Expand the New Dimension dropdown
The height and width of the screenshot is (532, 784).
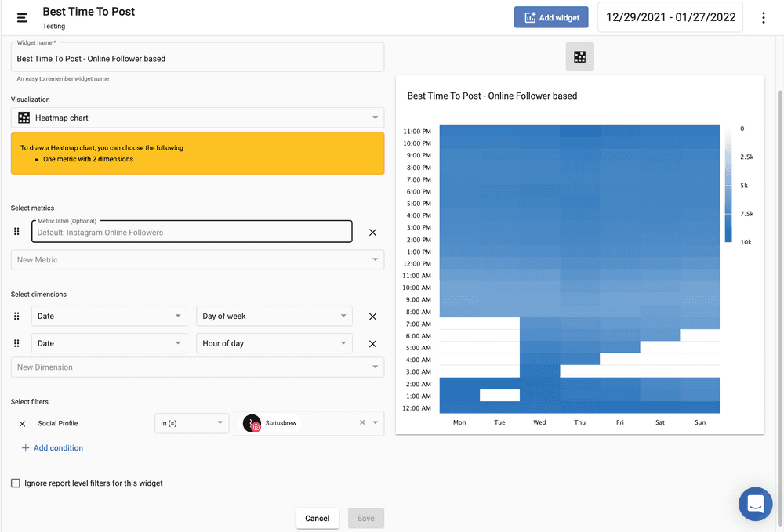tap(198, 367)
